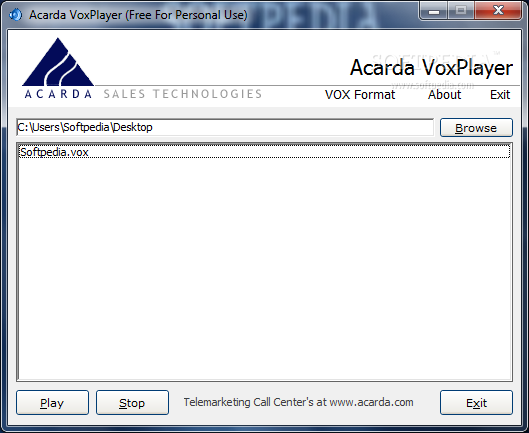Click the window title text in title bar
The image size is (529, 433).
tap(138, 15)
